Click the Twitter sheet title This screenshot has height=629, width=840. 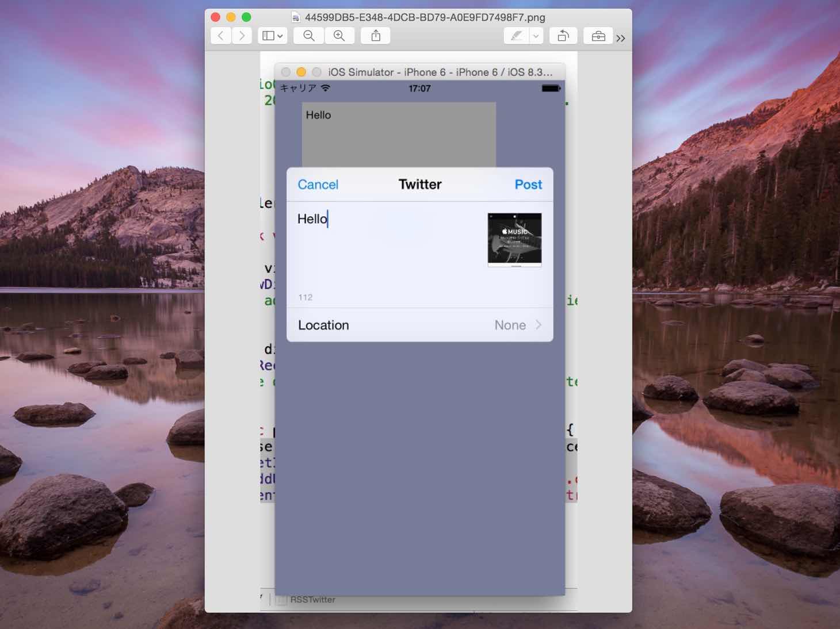click(x=420, y=185)
